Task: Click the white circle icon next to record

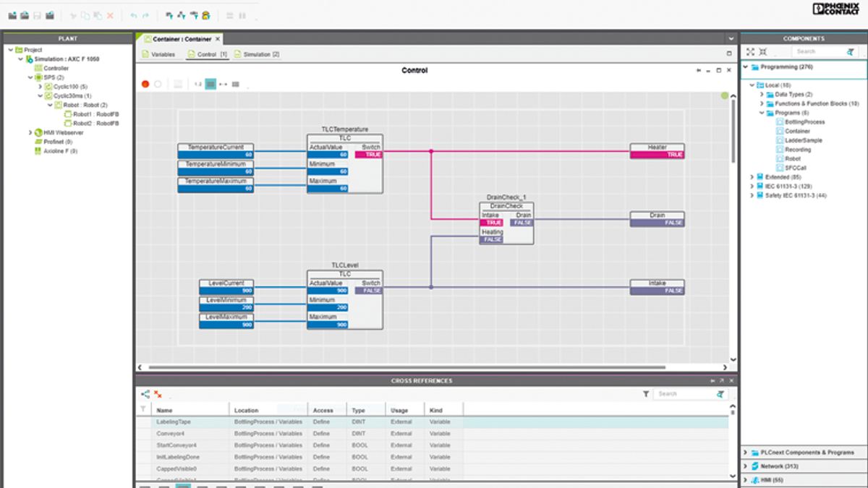Action: (158, 84)
